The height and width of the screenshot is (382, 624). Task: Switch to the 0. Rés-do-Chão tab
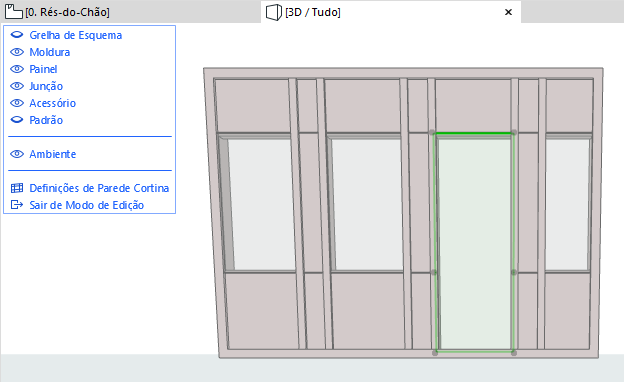pyautogui.click(x=131, y=12)
